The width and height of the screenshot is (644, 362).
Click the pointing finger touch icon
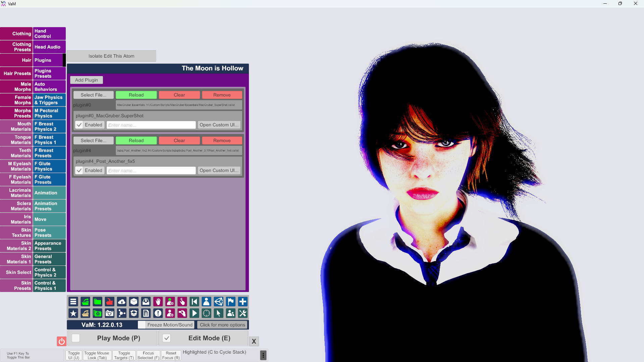pos(182,302)
